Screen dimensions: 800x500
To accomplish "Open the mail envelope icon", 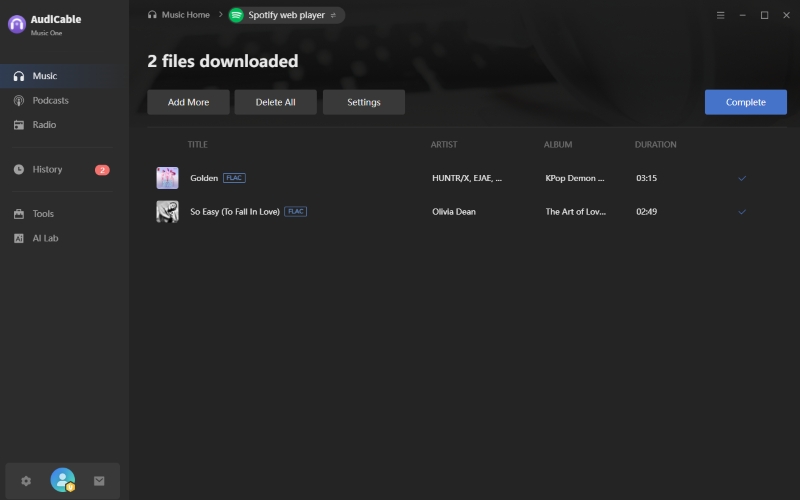I will tap(99, 481).
